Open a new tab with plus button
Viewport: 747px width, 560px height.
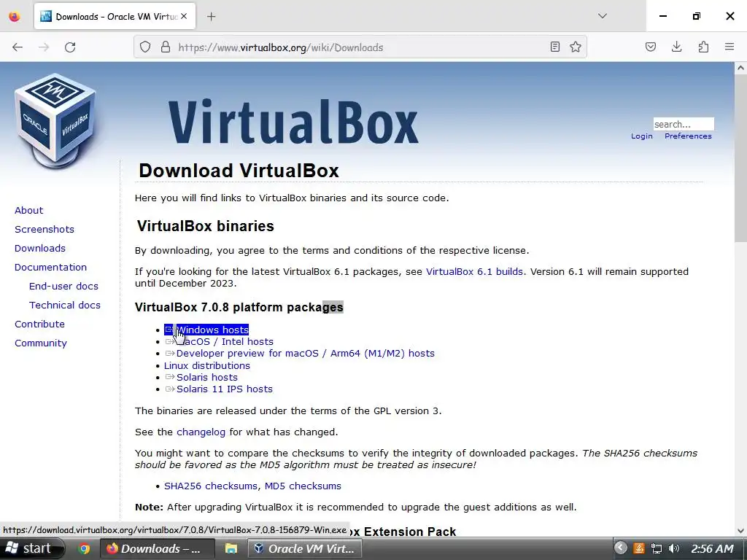point(212,17)
